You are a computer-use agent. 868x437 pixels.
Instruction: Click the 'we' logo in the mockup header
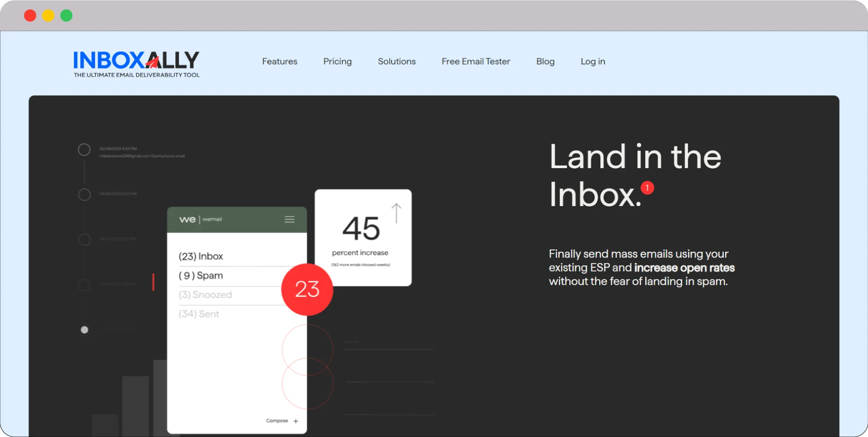(x=187, y=219)
